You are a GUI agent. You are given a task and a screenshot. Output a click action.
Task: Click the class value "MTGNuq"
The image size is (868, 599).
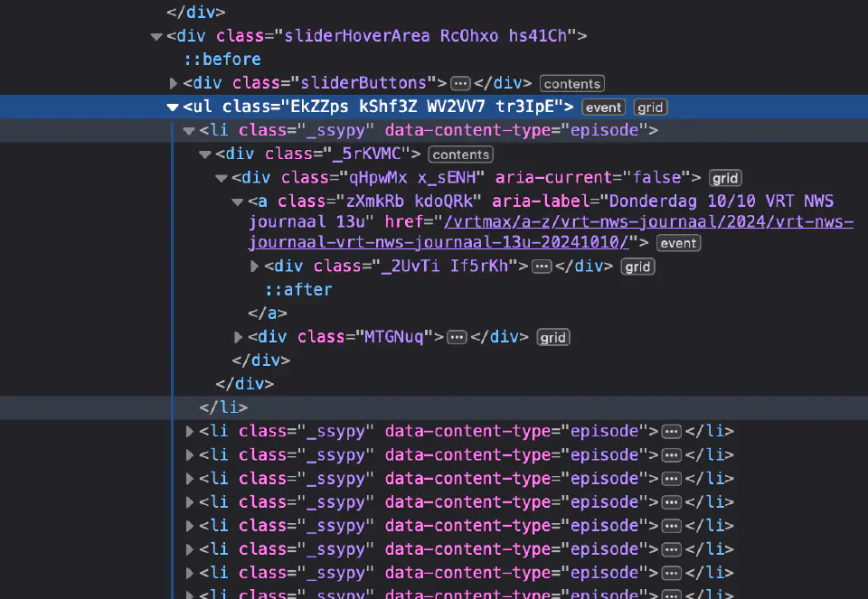tap(394, 337)
